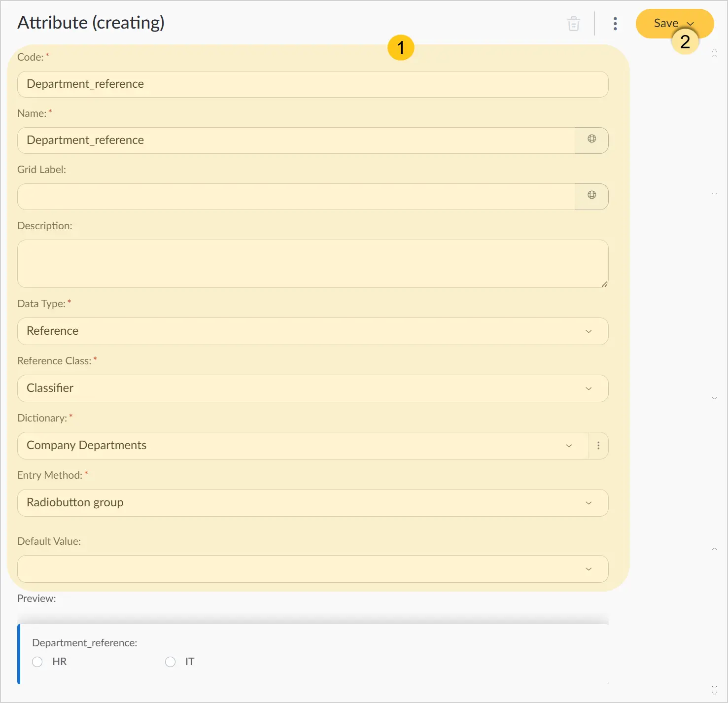
Task: Focus the Grid Label input field
Action: (296, 197)
